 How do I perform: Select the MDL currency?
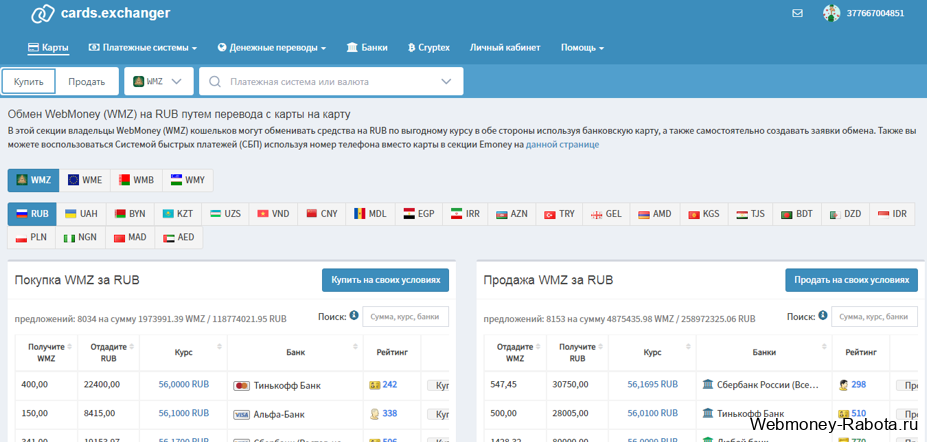pos(370,214)
